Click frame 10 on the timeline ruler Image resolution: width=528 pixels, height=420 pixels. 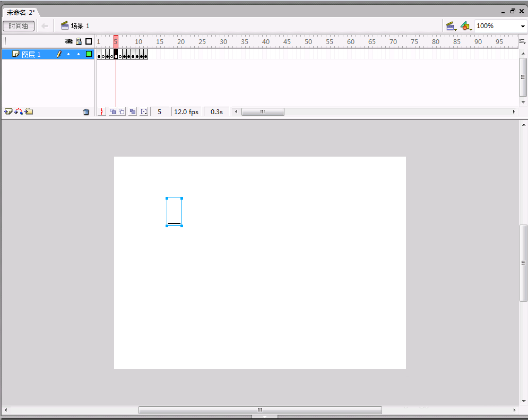coord(137,41)
